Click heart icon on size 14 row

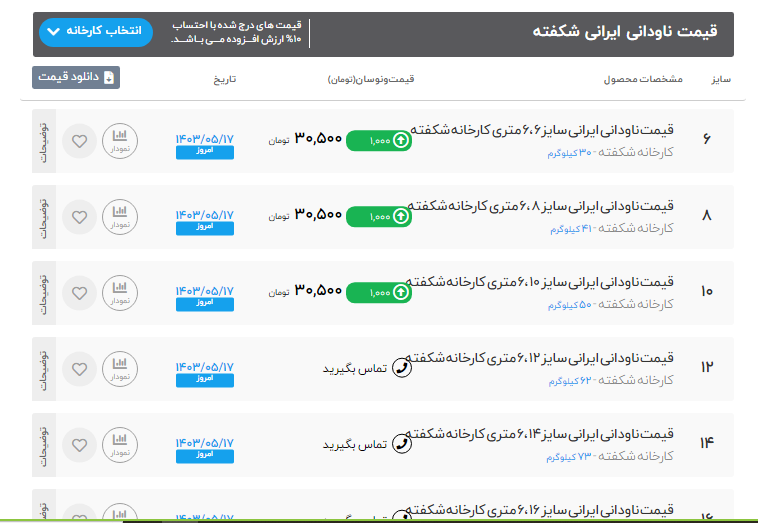tap(80, 444)
